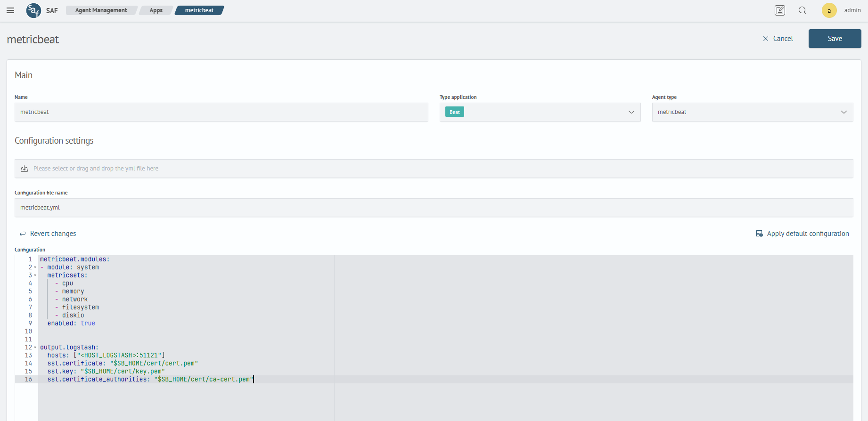Click the yml file drag and drop area
Viewport: 868px width, 421px height.
[434, 169]
